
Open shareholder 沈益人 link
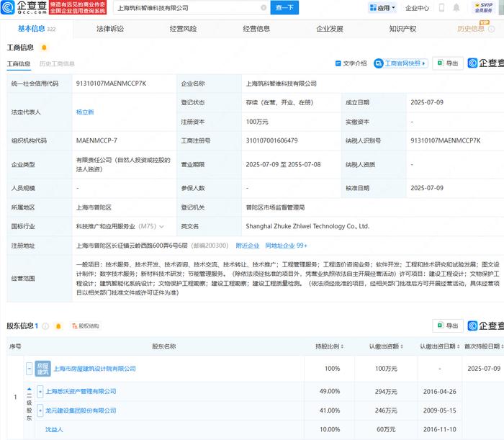[54, 429]
